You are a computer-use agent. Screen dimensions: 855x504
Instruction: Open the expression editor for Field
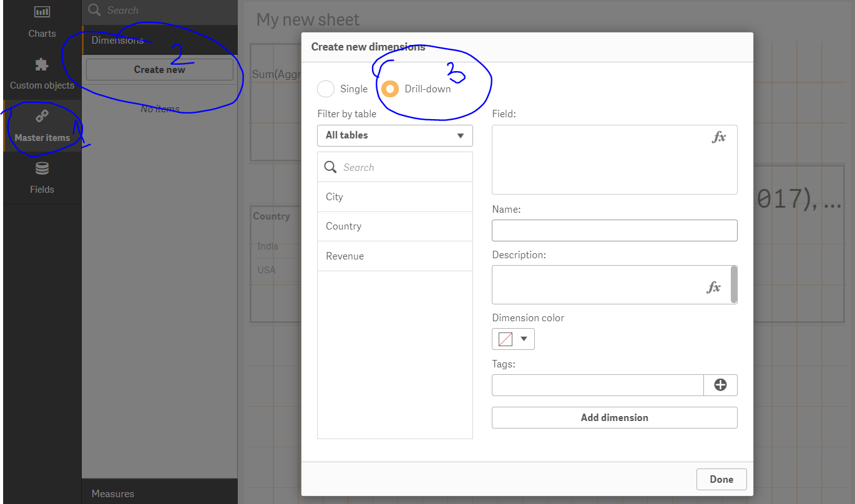pyautogui.click(x=720, y=137)
